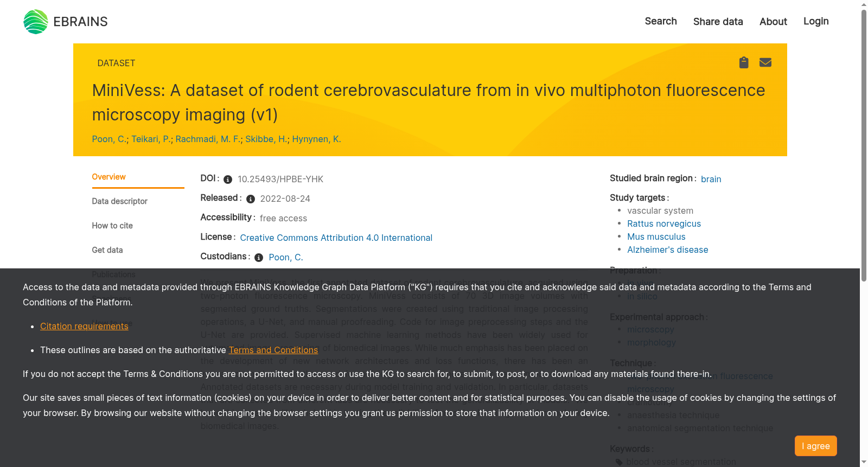868x467 pixels.
Task: Click the Custodians info icon
Action: pos(259,258)
